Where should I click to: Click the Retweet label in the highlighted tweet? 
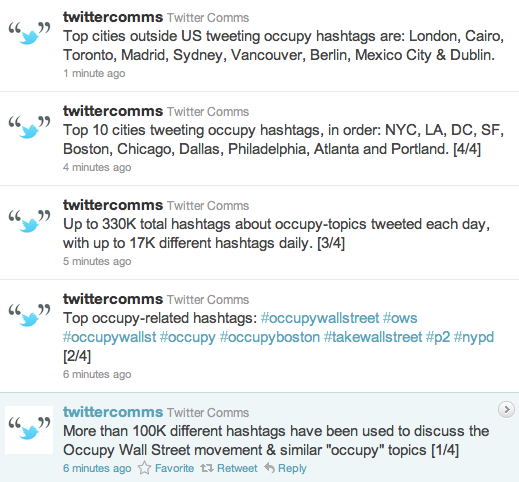(237, 468)
